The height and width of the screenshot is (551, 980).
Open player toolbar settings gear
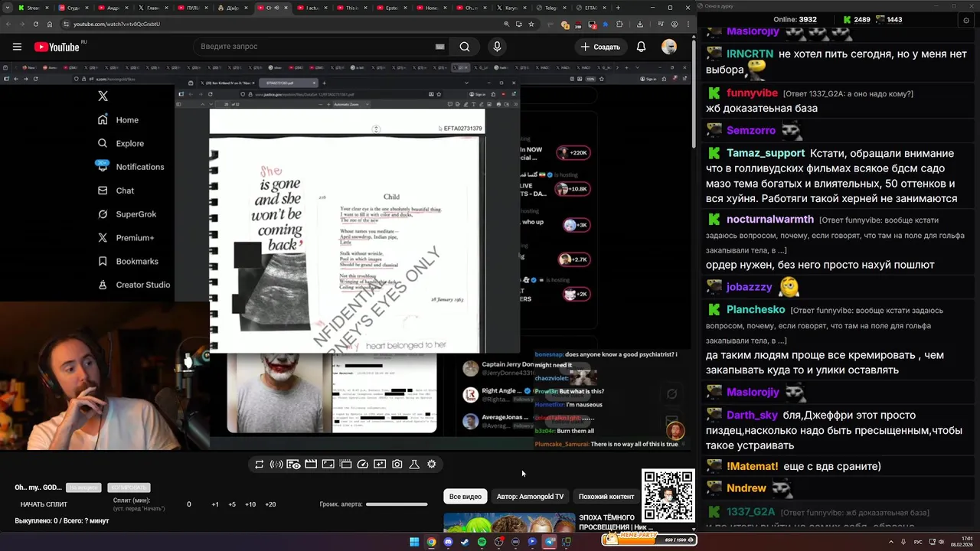click(432, 465)
